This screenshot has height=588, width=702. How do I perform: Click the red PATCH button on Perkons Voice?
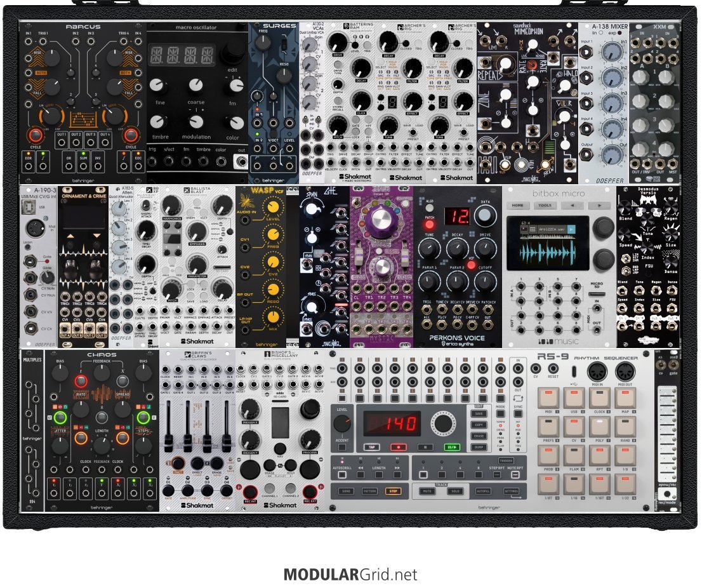click(x=429, y=224)
